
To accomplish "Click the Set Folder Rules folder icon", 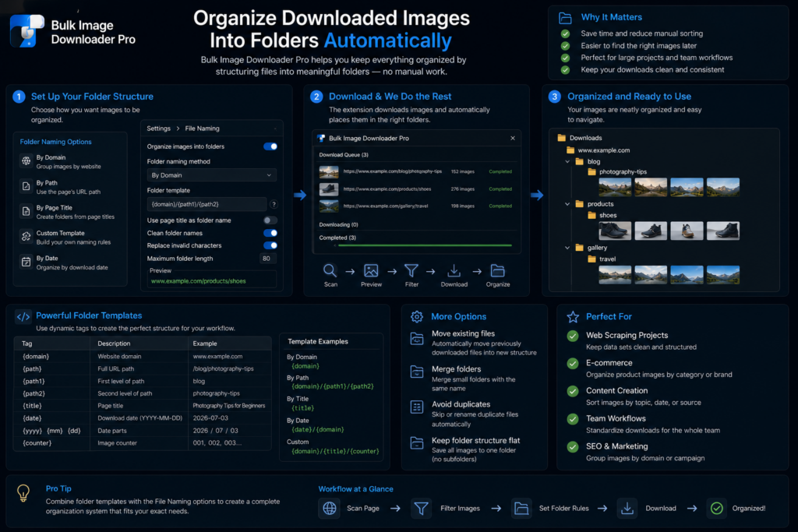I will coord(521,508).
